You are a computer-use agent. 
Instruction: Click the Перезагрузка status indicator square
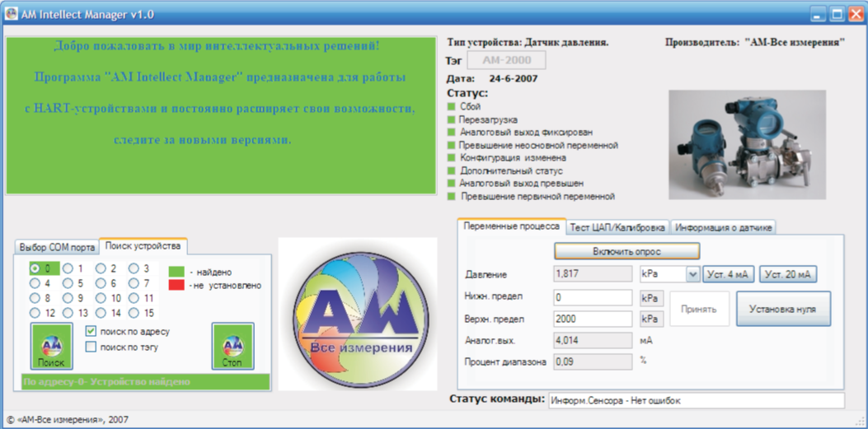click(x=451, y=119)
